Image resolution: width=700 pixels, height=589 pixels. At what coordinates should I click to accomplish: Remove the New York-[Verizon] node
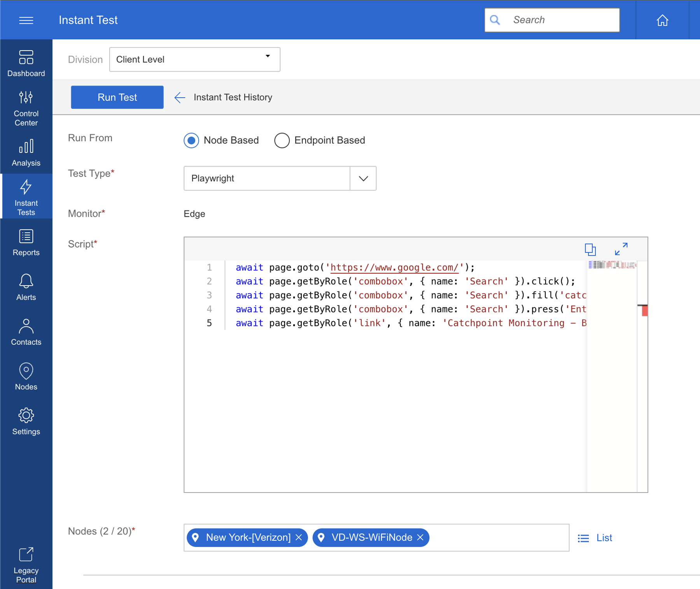[x=299, y=537]
